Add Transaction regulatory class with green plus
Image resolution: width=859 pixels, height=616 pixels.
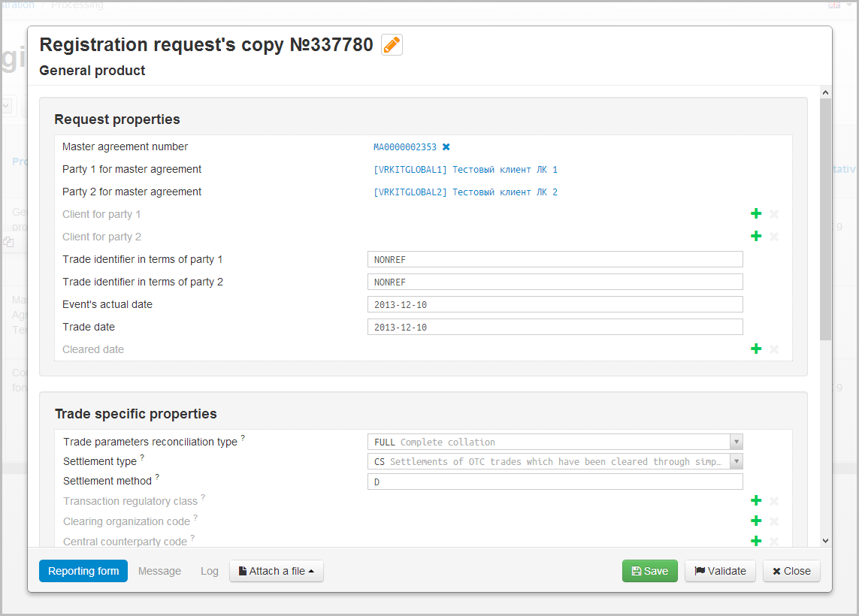[756, 501]
